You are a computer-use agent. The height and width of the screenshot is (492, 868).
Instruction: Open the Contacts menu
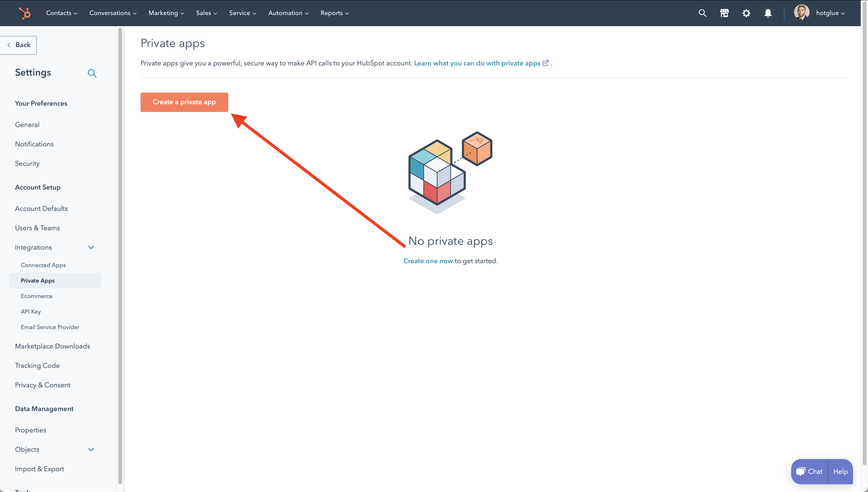(x=62, y=13)
